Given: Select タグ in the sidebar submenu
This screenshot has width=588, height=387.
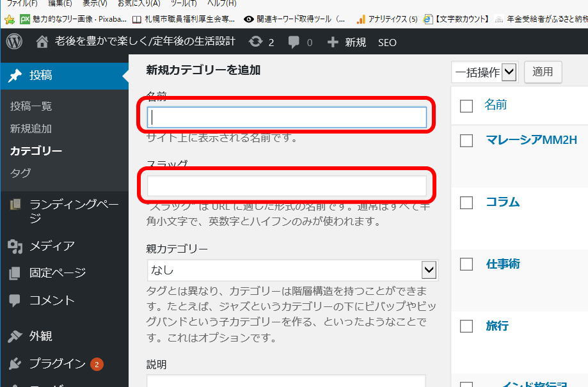Looking at the screenshot, I should 20,173.
